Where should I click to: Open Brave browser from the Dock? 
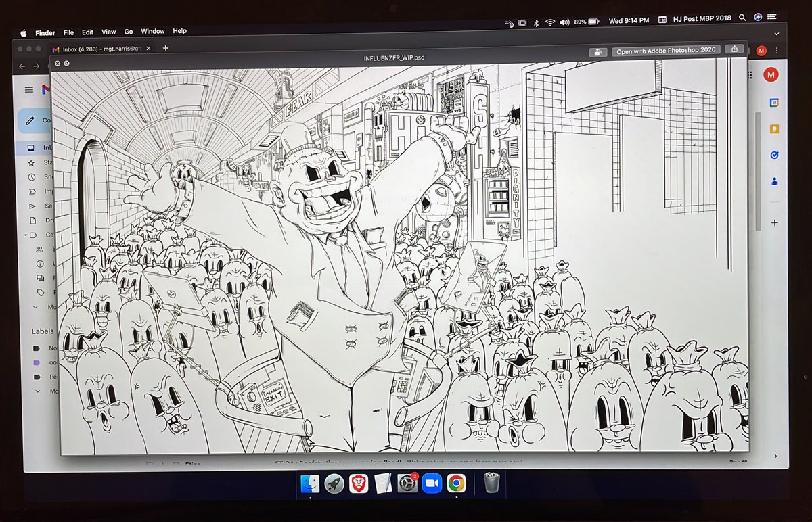(359, 483)
